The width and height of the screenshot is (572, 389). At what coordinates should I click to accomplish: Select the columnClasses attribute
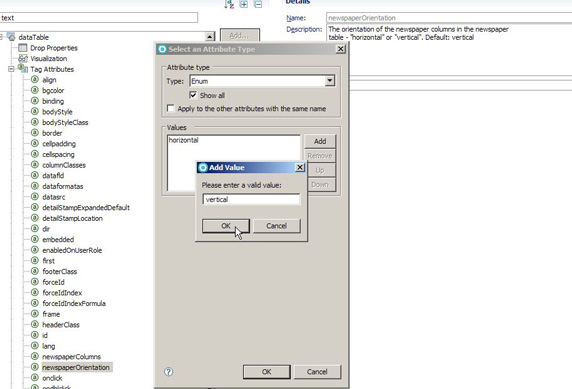tap(64, 165)
